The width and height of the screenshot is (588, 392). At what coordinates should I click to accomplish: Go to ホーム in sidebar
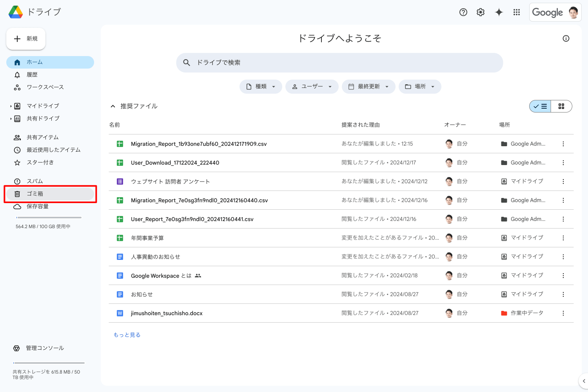(50, 62)
